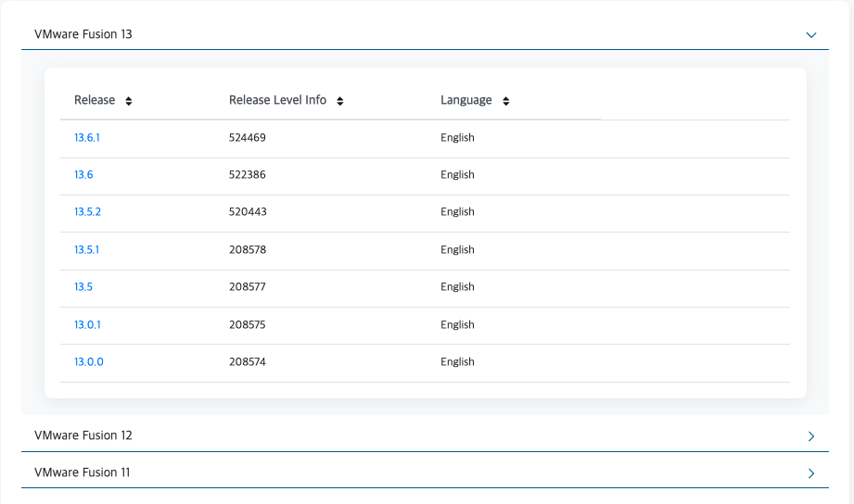
Task: Select build number 524469
Action: click(248, 138)
